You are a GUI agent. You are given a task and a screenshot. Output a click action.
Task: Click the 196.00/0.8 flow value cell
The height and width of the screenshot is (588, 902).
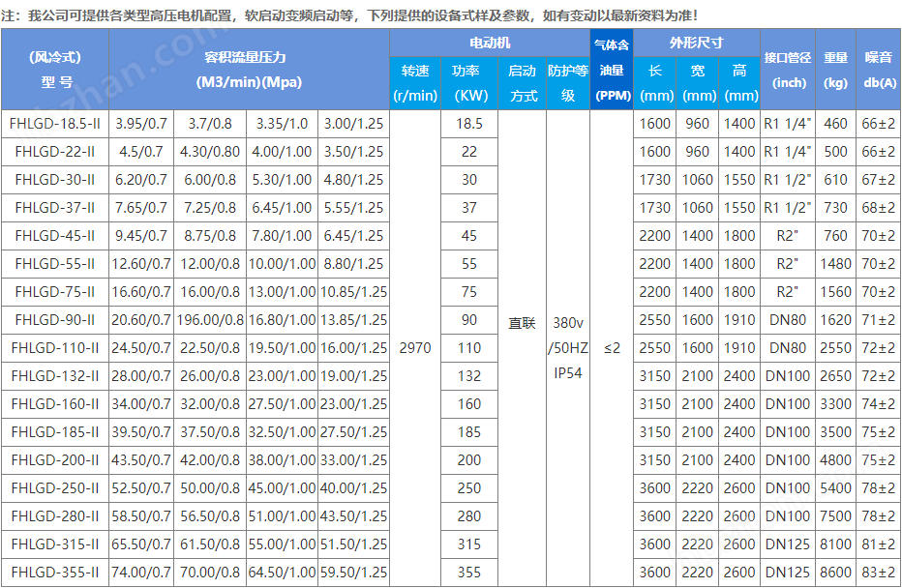pyautogui.click(x=212, y=320)
